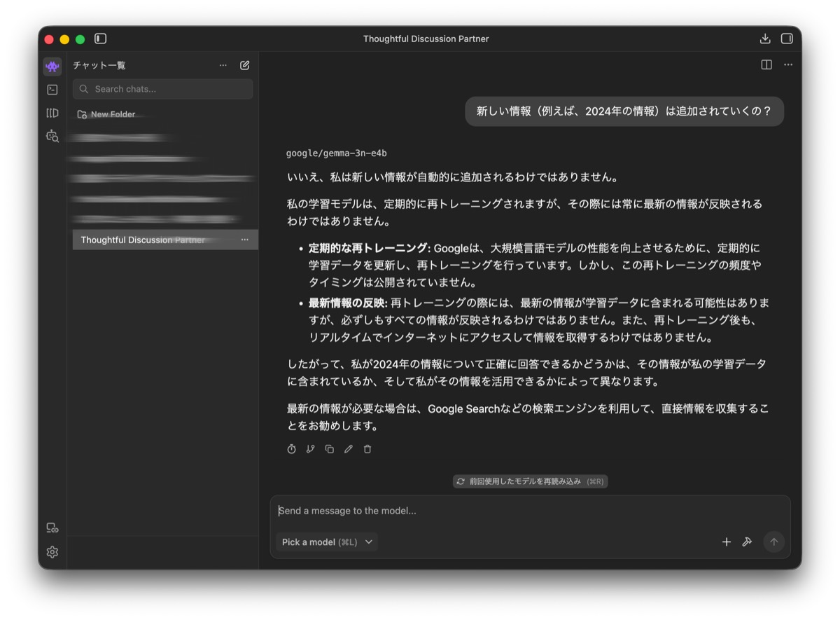
Task: Open chat list options ellipsis menu
Action: (x=223, y=65)
